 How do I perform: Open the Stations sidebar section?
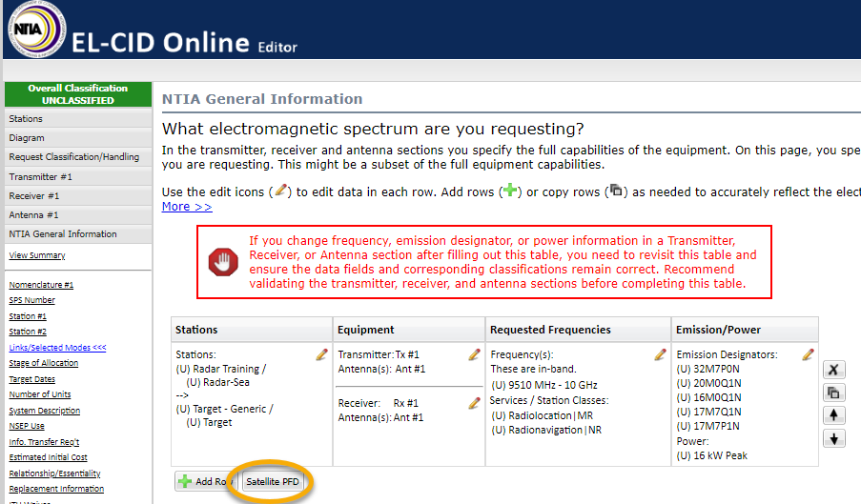[x=27, y=119]
